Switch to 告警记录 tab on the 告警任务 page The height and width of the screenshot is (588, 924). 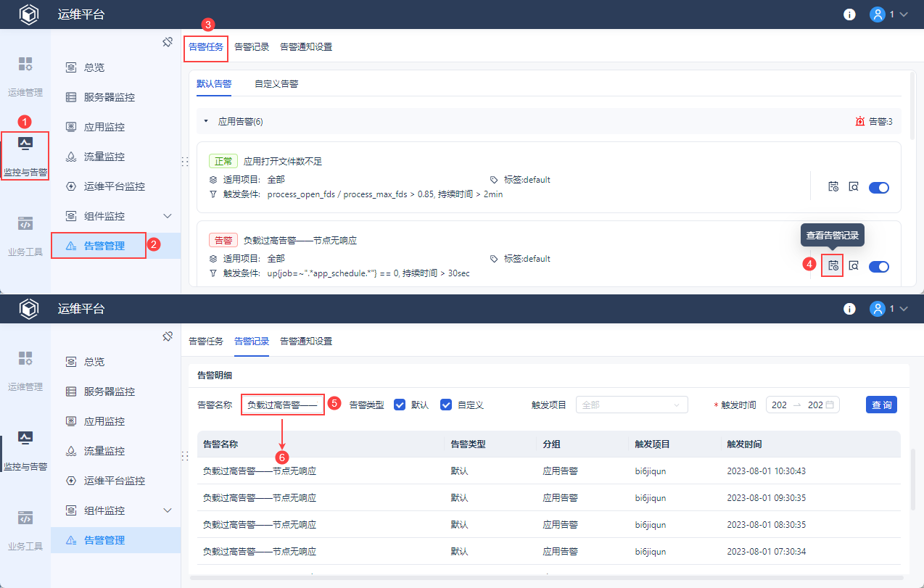pos(252,46)
